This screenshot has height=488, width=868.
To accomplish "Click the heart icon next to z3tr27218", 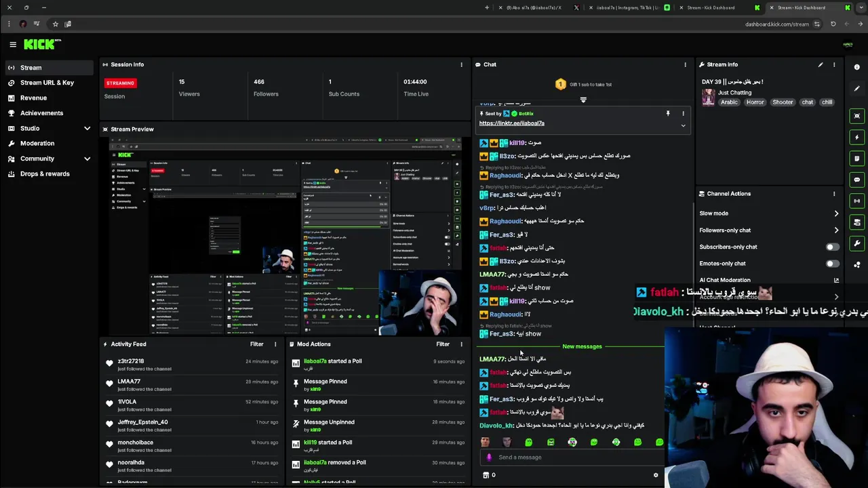I will (x=109, y=364).
